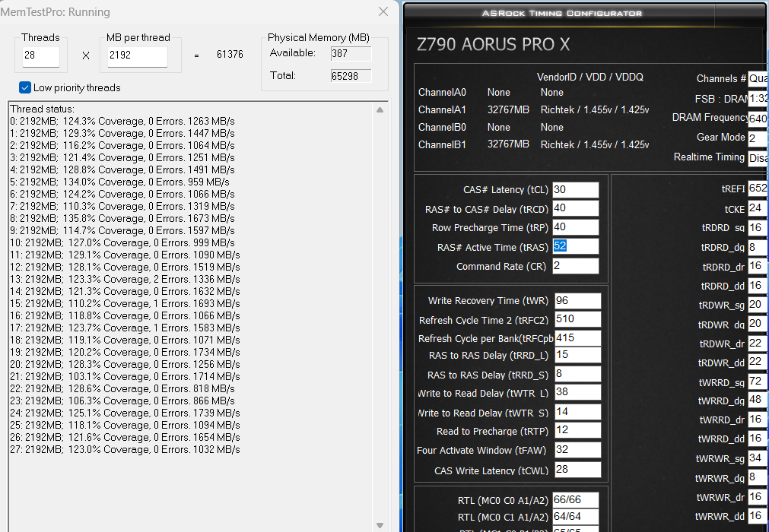Click the tREFI value field
Viewport: 769px width, 532px height.
coord(758,188)
